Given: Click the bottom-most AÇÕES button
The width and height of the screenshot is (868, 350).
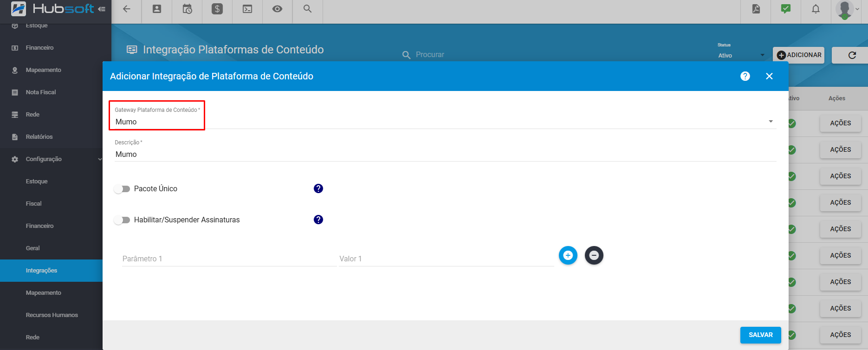Looking at the screenshot, I should tap(841, 335).
